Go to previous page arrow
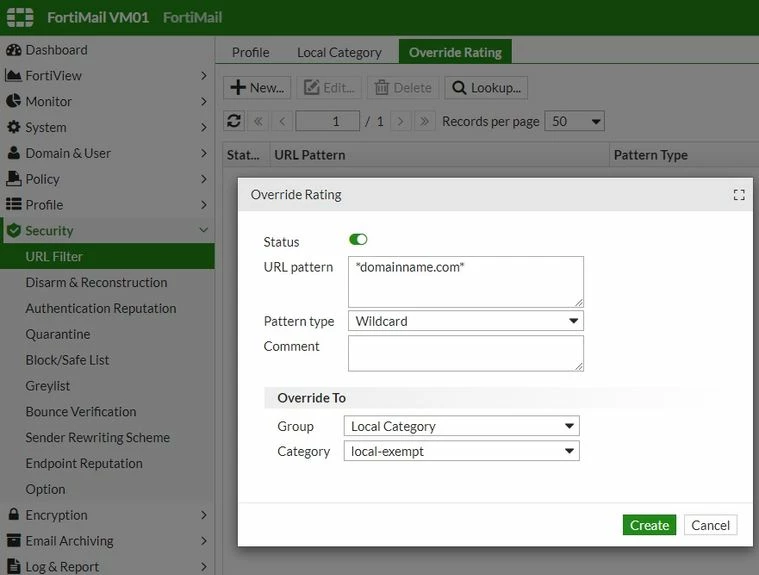This screenshot has height=575, width=759. [x=282, y=121]
